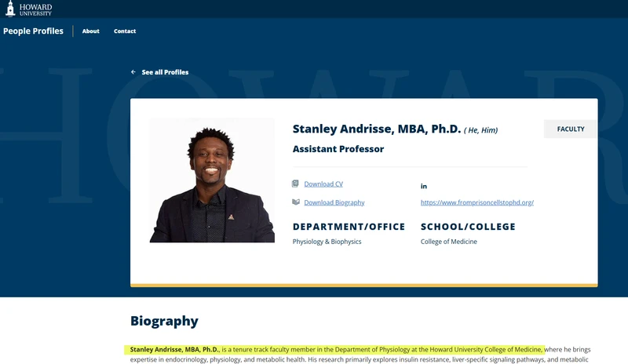Image resolution: width=628 pixels, height=364 pixels.
Task: Click the CV document icon
Action: (x=295, y=184)
